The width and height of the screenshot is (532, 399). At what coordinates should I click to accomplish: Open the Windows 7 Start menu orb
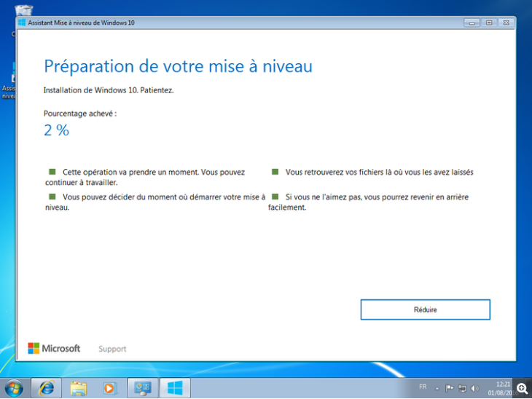tap(15, 388)
